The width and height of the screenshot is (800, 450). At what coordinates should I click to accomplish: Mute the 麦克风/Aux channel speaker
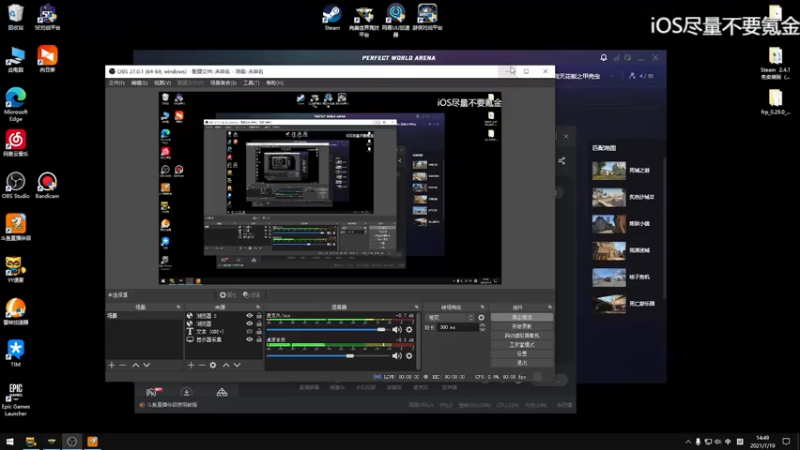(x=397, y=330)
